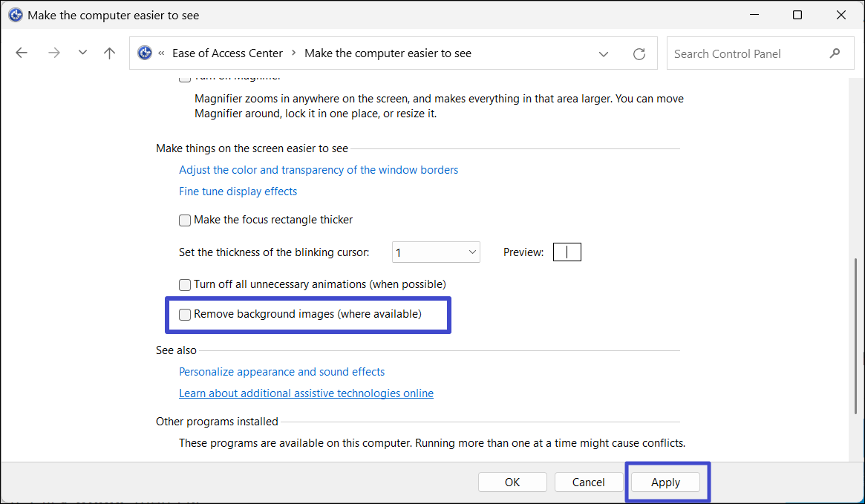
Task: Open Adjust color and transparency link
Action: tap(319, 170)
